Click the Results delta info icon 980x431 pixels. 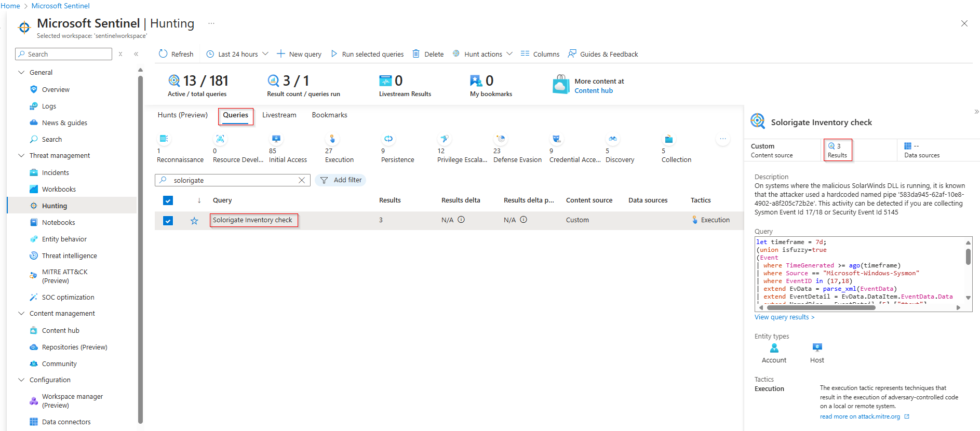[x=461, y=220]
